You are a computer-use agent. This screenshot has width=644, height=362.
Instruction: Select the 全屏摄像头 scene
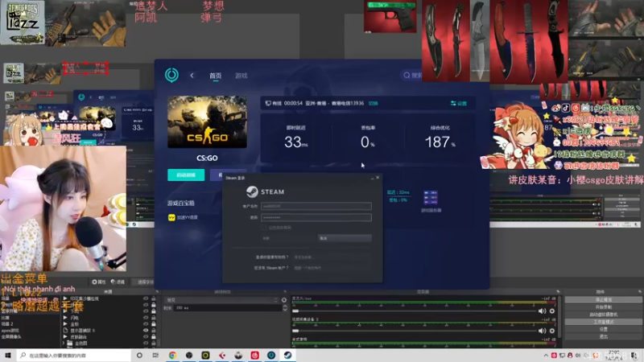[11, 336]
